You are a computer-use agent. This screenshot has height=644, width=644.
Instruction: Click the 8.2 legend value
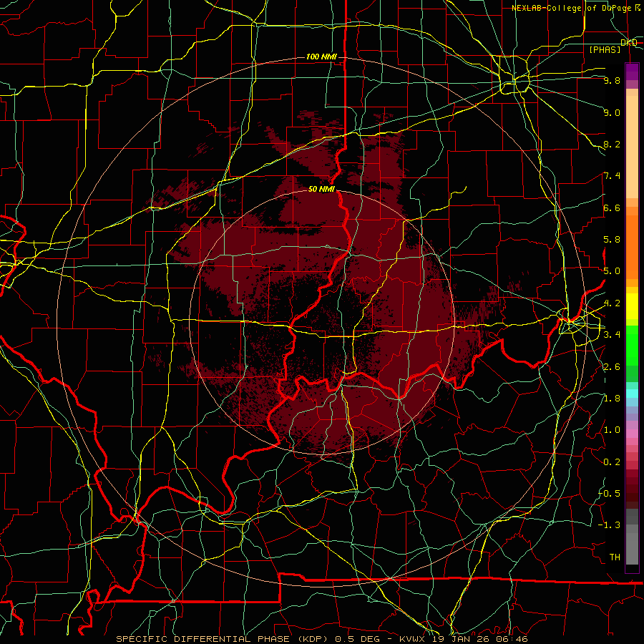click(x=612, y=144)
